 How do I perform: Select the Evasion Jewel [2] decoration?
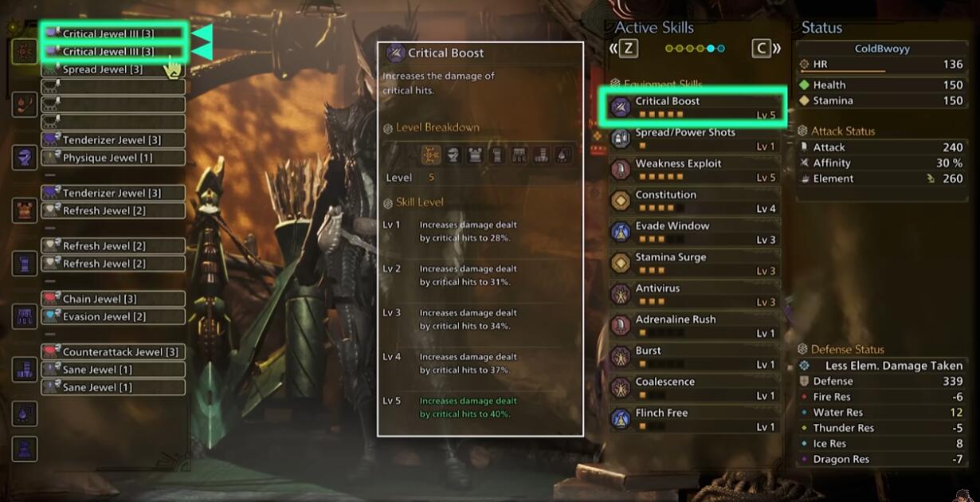point(113,316)
